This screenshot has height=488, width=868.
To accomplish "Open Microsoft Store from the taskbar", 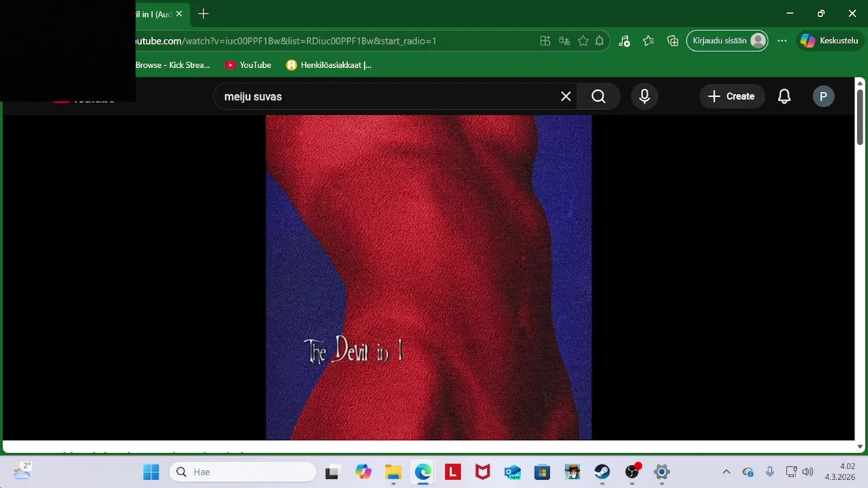I will coord(542,472).
